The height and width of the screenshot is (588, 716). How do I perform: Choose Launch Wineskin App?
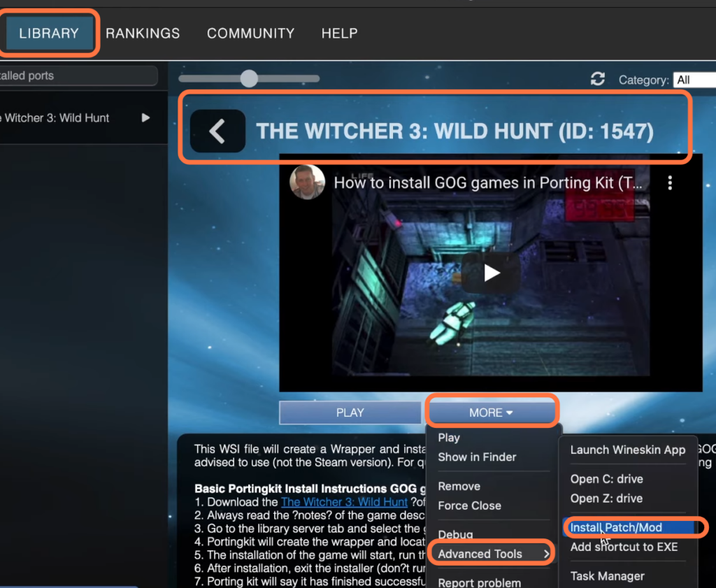pyautogui.click(x=627, y=450)
